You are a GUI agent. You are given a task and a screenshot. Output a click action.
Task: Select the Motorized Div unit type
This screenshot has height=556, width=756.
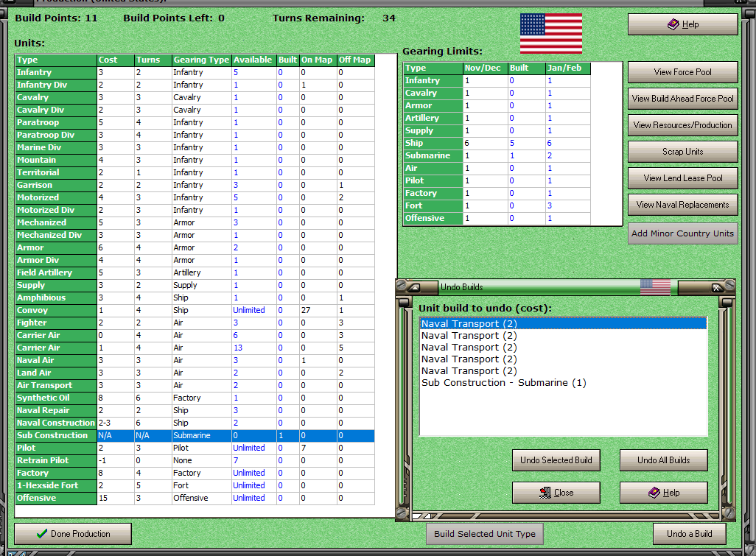point(56,210)
